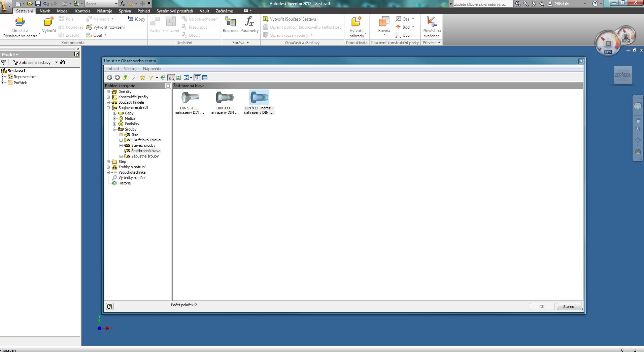
Task: Click the Favorites star icon in dialog toolbar
Action: click(143, 77)
